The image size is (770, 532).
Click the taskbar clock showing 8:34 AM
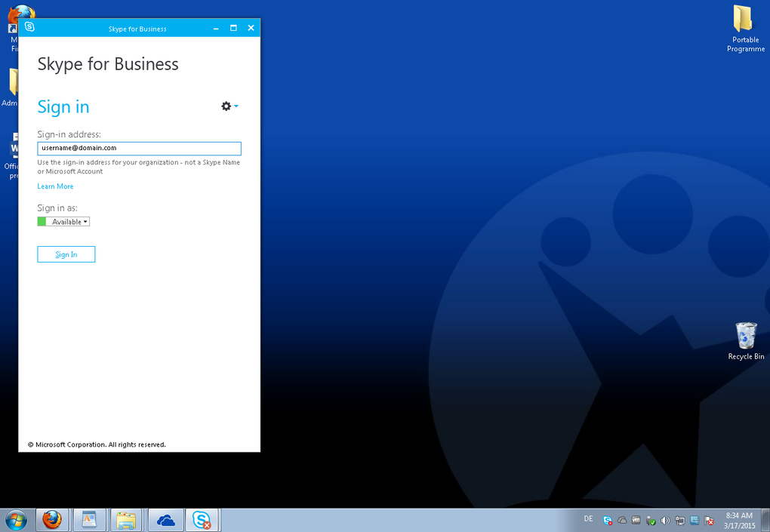(x=739, y=520)
